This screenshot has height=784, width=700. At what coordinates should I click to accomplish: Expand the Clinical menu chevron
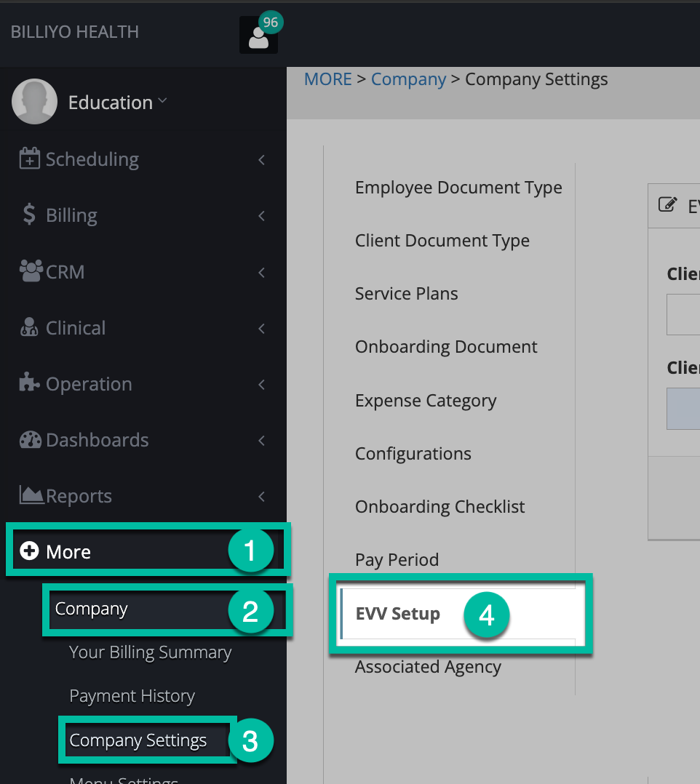(261, 329)
